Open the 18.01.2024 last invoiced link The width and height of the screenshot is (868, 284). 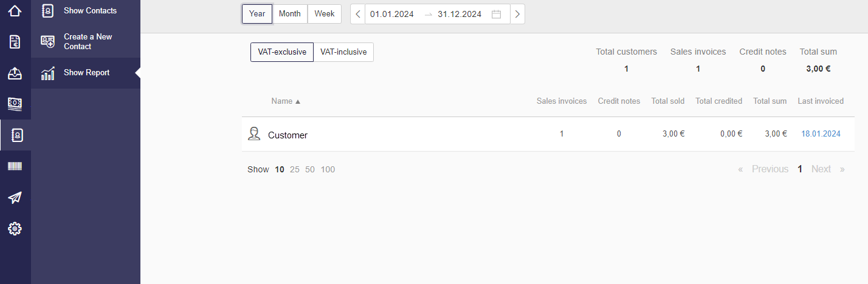click(821, 134)
